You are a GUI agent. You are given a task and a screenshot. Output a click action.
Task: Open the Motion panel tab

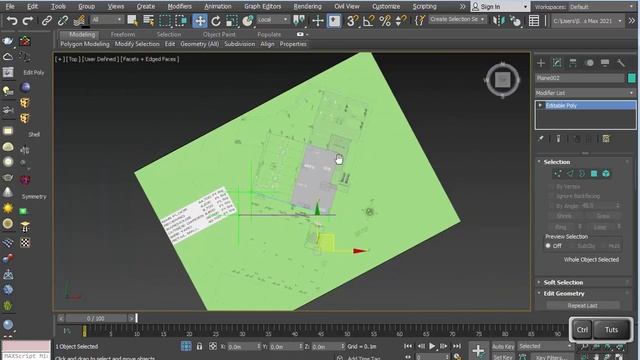[x=589, y=63]
